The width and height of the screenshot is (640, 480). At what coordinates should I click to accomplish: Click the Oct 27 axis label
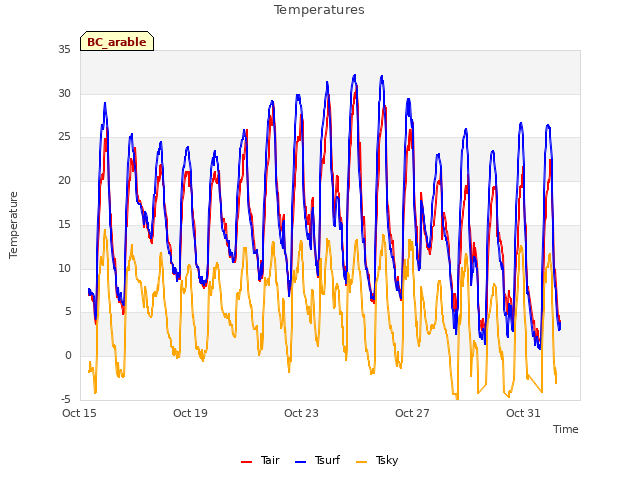tap(412, 413)
